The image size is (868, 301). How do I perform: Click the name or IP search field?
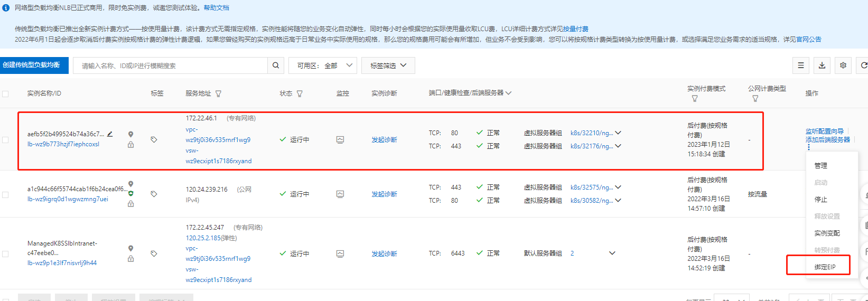[x=170, y=65]
